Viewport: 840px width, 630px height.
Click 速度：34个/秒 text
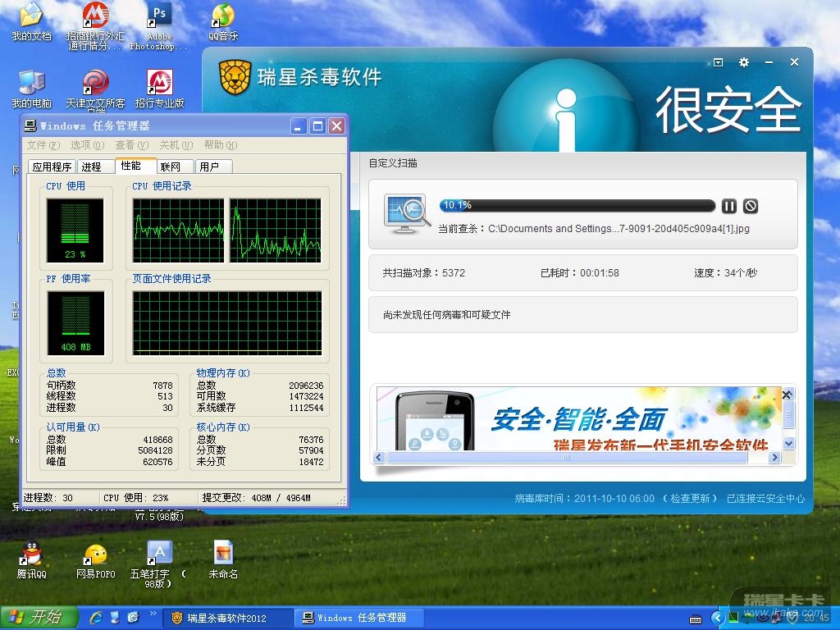726,272
